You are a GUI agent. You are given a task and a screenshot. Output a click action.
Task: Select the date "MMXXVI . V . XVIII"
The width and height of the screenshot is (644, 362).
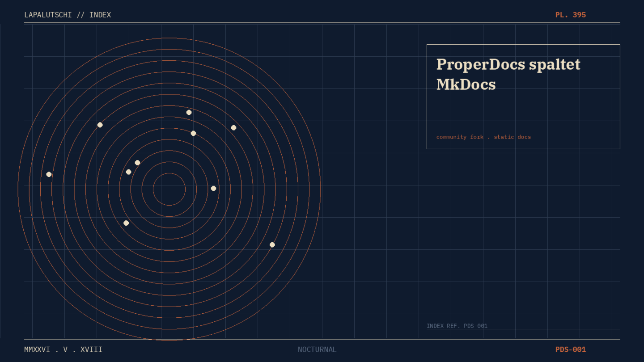(x=64, y=349)
